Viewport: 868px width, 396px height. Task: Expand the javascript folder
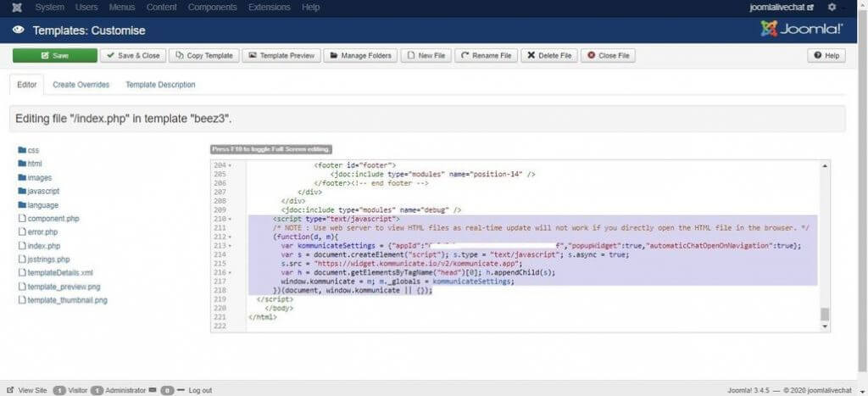point(39,191)
